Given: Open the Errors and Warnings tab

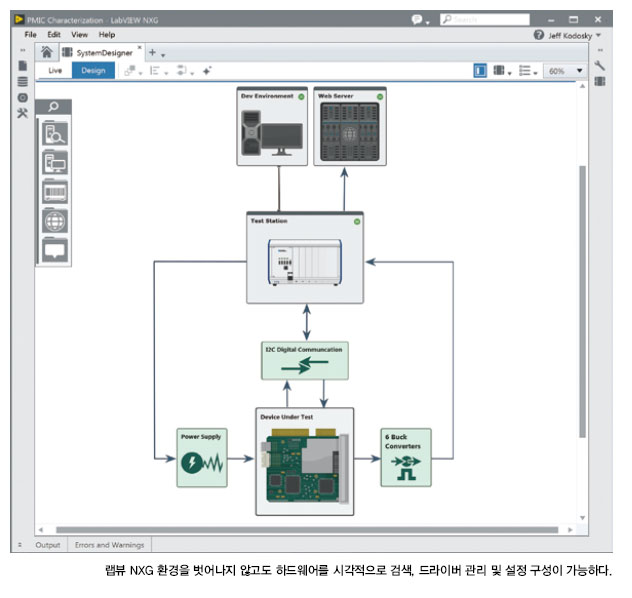Looking at the screenshot, I should tap(109, 545).
